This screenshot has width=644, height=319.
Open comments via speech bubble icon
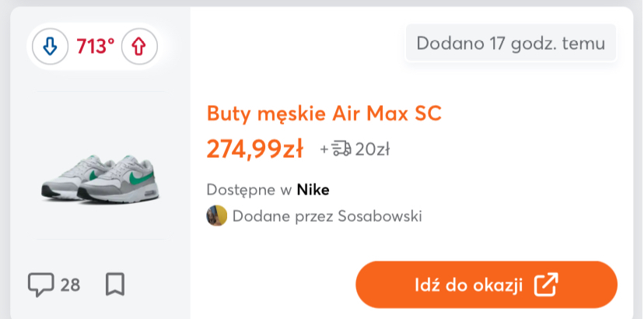click(x=40, y=285)
